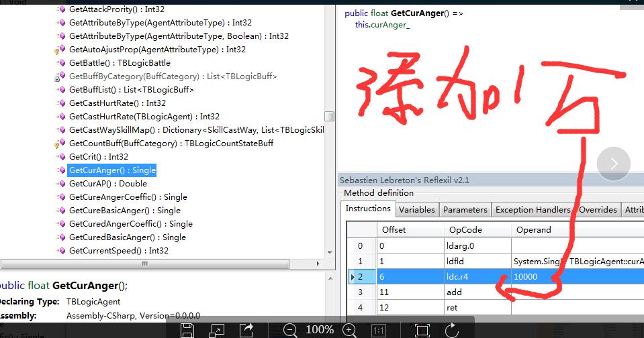The height and width of the screenshot is (338, 644).
Task: Zoom out with the minus magnifier icon
Action: tap(290, 330)
